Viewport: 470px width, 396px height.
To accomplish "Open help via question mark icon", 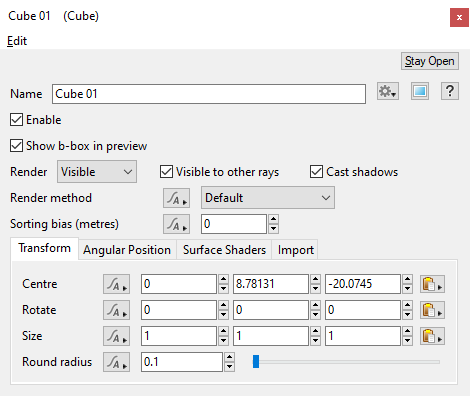I will [x=450, y=91].
